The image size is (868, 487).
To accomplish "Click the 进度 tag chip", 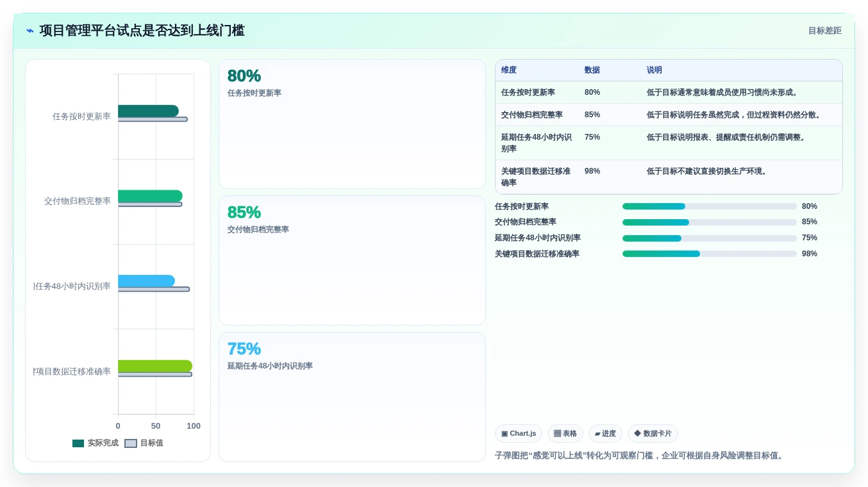I will click(605, 434).
